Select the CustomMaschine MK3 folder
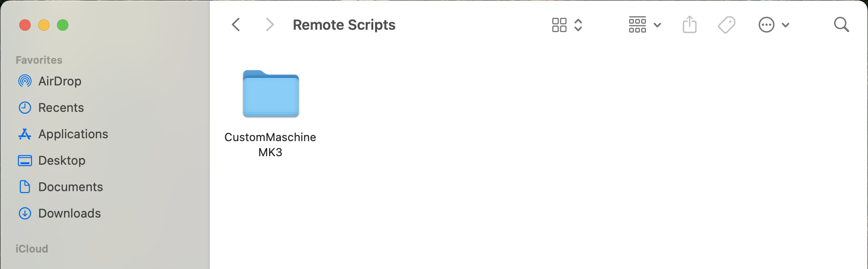The image size is (868, 269). pyautogui.click(x=270, y=94)
